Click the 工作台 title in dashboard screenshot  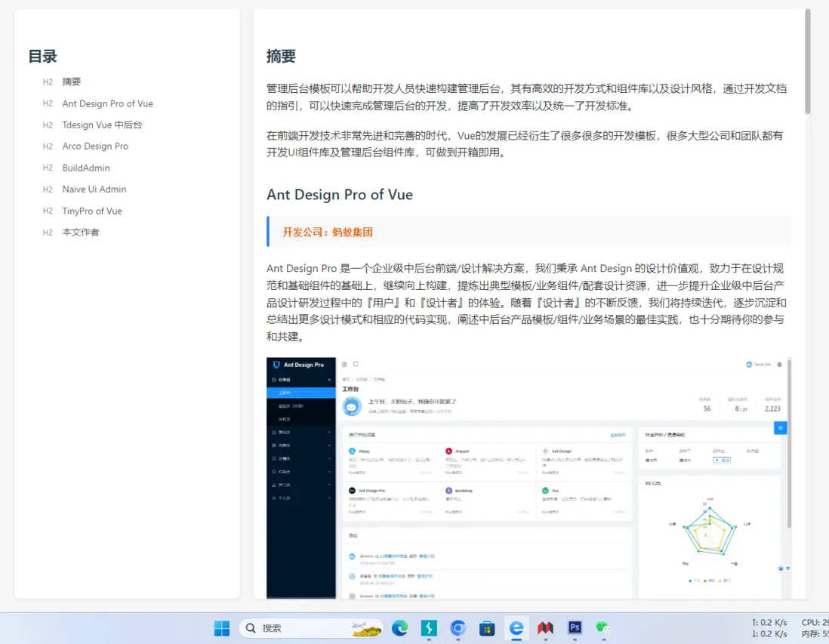pos(350,389)
